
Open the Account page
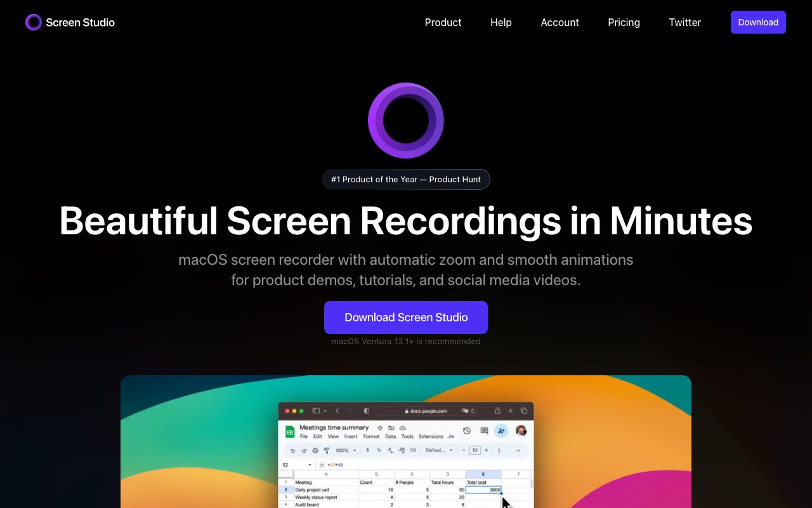(560, 22)
